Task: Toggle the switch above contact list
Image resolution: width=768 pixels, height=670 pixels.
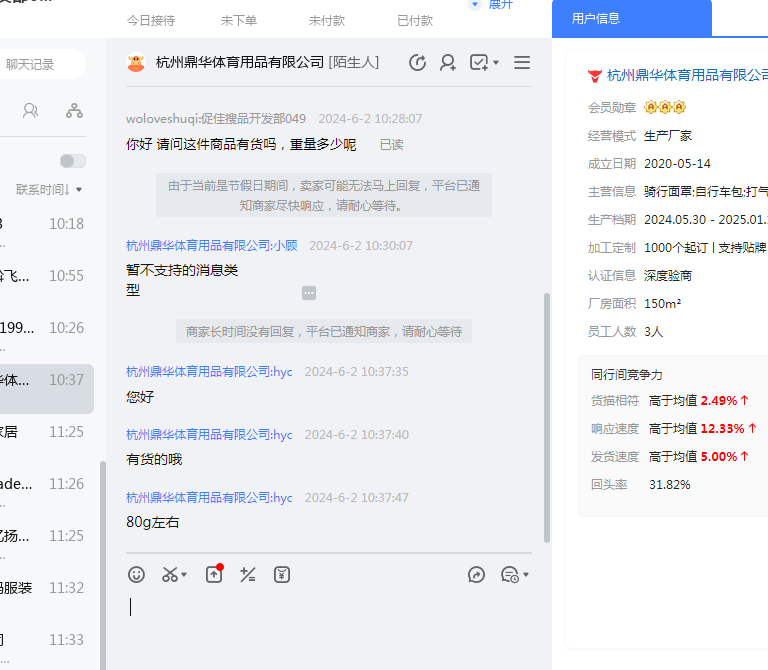Action: tap(72, 161)
